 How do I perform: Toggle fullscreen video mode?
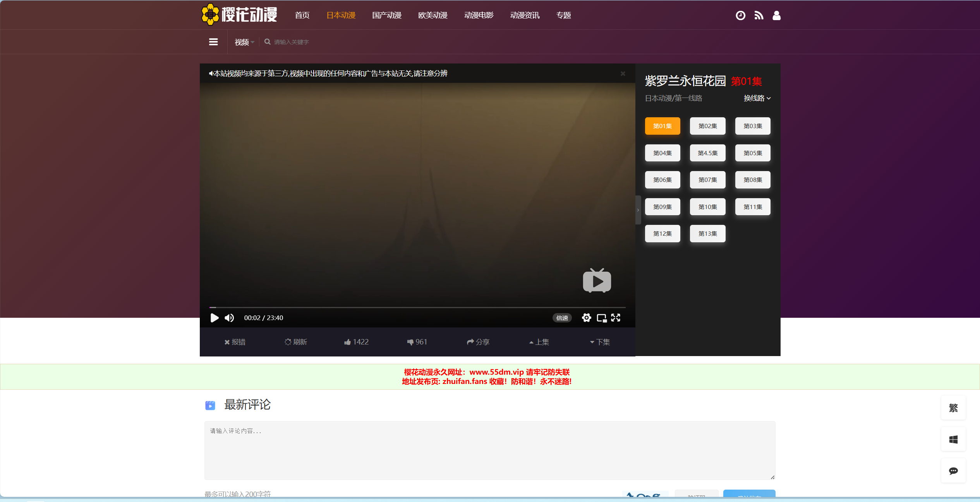tap(616, 318)
